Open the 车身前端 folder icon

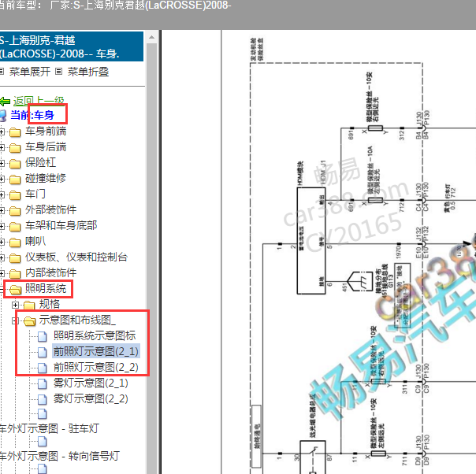click(15, 132)
